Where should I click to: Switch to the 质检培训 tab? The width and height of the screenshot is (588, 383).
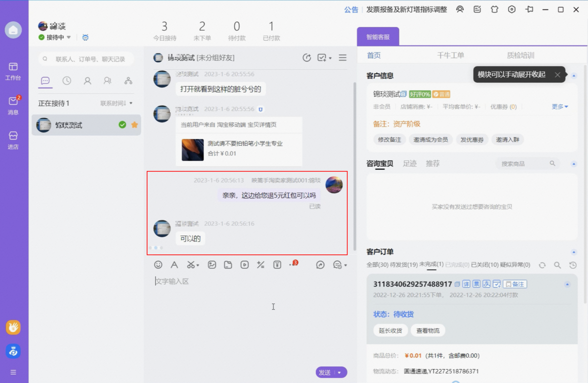pos(520,55)
